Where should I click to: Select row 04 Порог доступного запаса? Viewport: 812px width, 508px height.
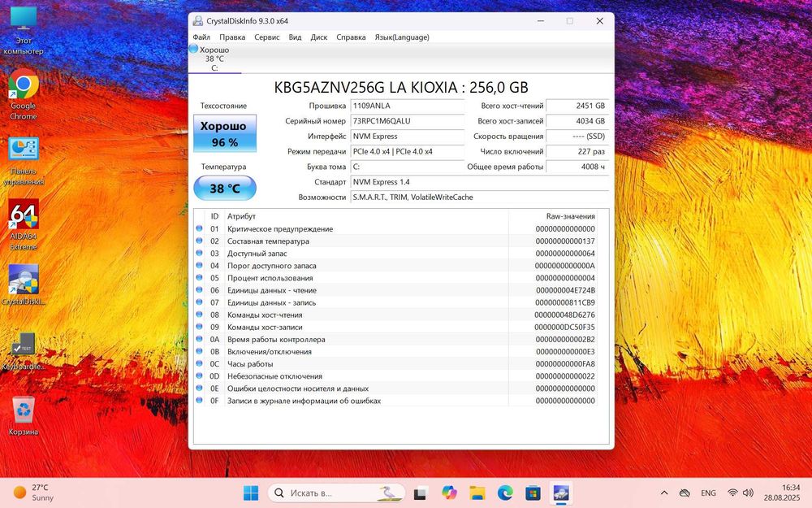tap(395, 266)
